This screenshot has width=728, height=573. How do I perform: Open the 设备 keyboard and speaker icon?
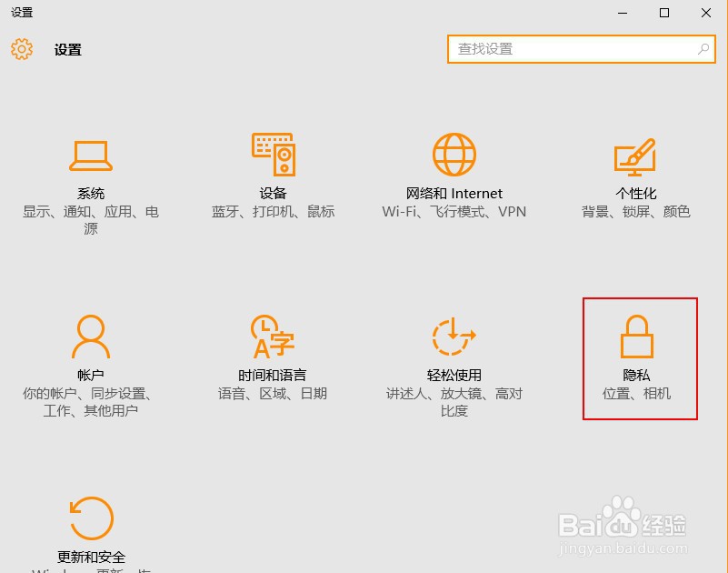(x=274, y=155)
